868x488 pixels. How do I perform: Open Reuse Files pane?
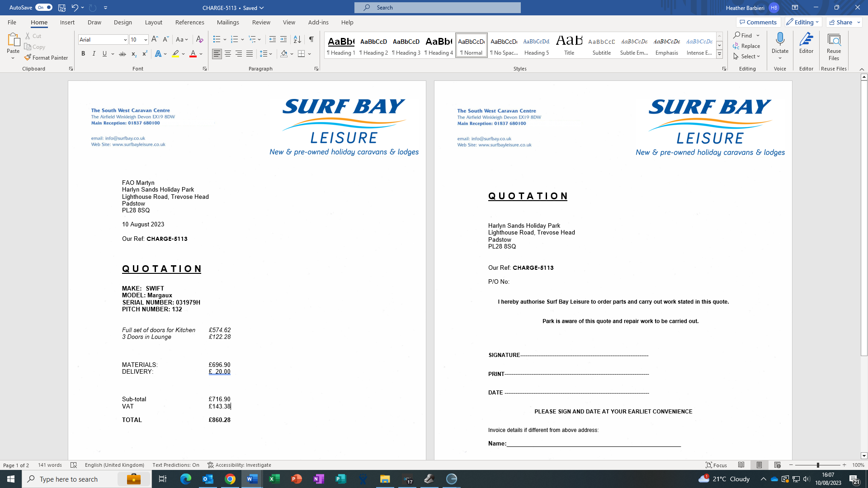[x=834, y=47]
